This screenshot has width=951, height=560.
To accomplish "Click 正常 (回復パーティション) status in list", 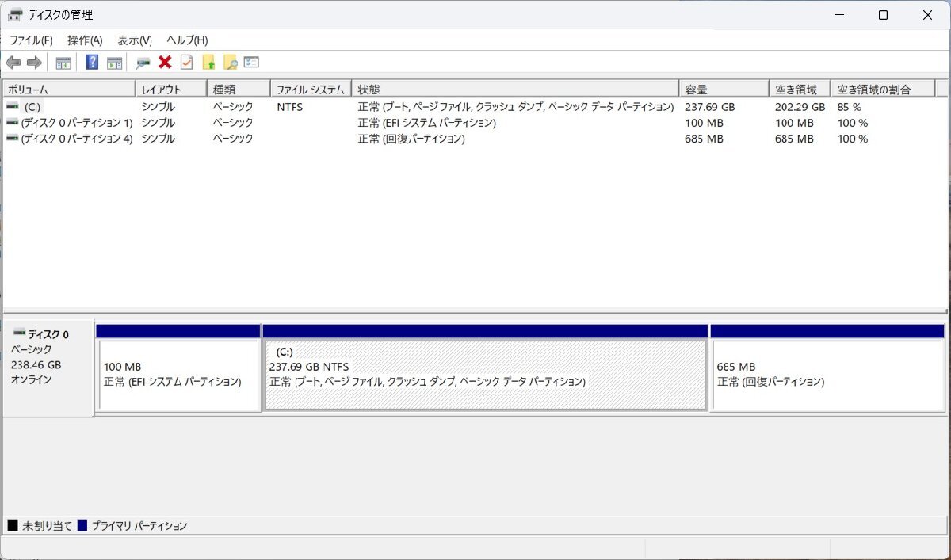I will [411, 139].
